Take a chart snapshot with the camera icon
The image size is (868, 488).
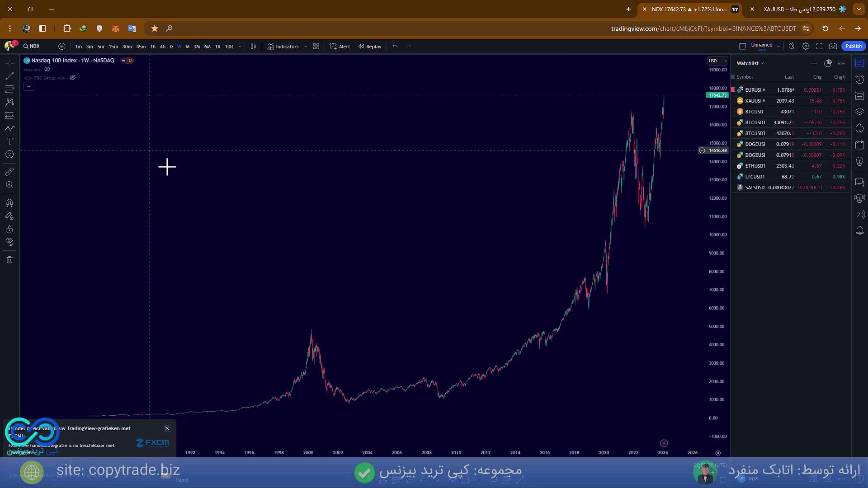(x=833, y=46)
